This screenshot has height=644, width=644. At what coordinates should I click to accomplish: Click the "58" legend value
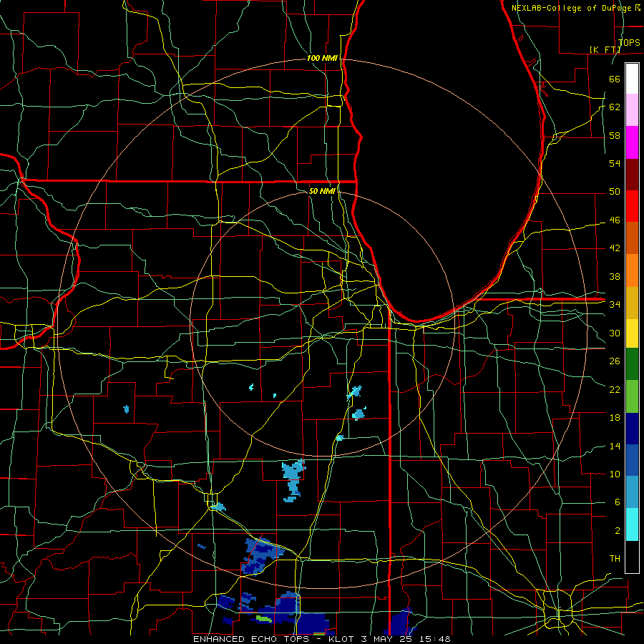point(615,135)
